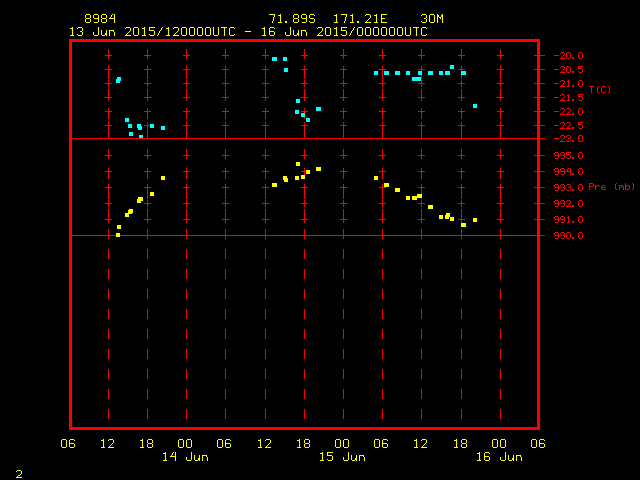Image resolution: width=640 pixels, height=480 pixels.
Task: Click the -20.0 temperature axis value
Action: (x=569, y=56)
